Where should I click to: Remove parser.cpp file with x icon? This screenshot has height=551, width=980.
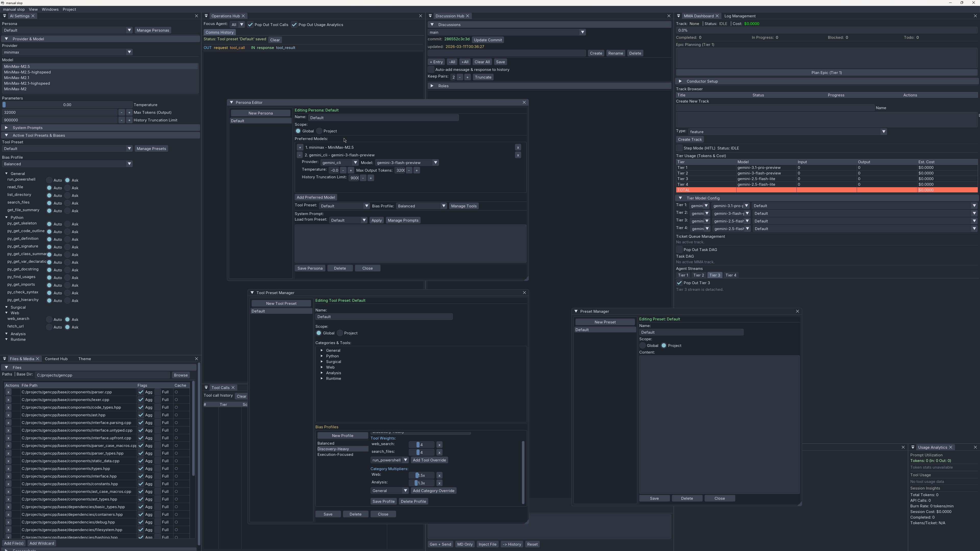pos(8,392)
